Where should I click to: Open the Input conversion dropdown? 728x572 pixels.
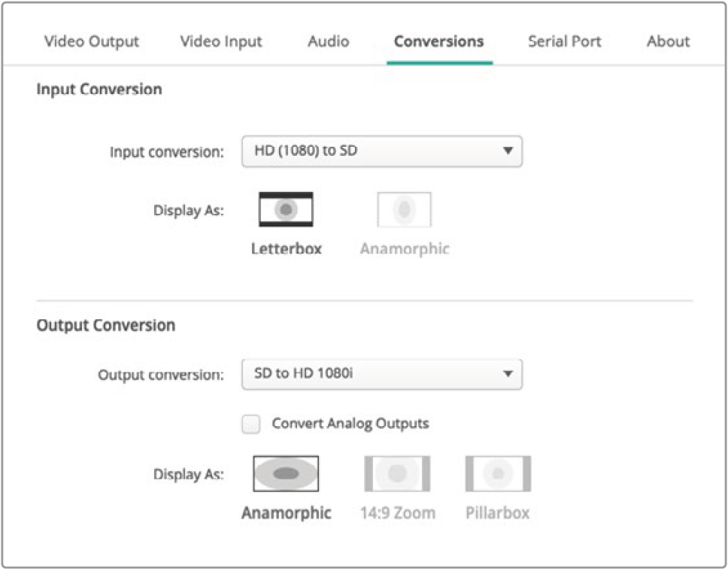tap(381, 151)
